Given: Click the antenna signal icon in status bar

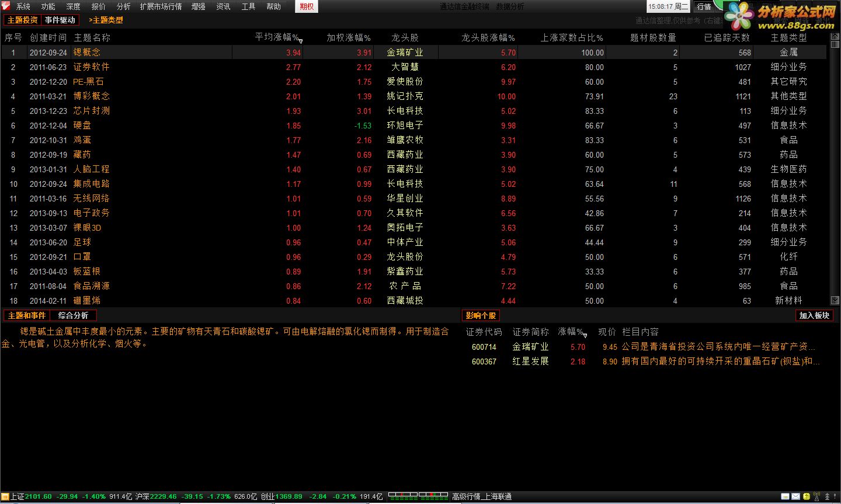Looking at the screenshot, I should pyautogui.click(x=816, y=496).
